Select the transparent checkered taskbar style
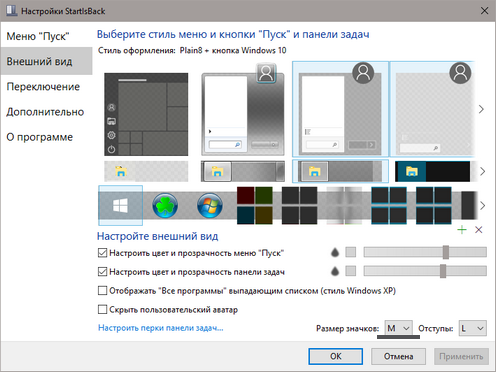 tap(146, 171)
